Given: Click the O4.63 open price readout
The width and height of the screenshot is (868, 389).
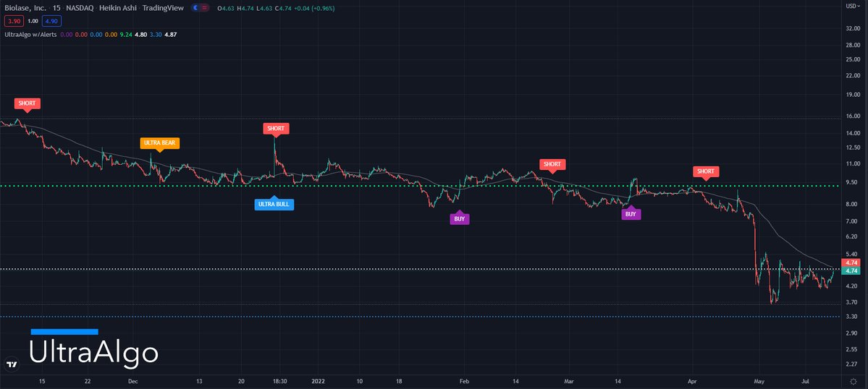Looking at the screenshot, I should (x=226, y=8).
